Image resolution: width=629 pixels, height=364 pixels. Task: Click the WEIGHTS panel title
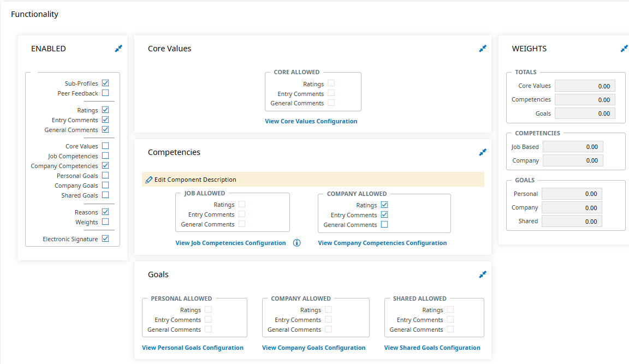point(529,49)
